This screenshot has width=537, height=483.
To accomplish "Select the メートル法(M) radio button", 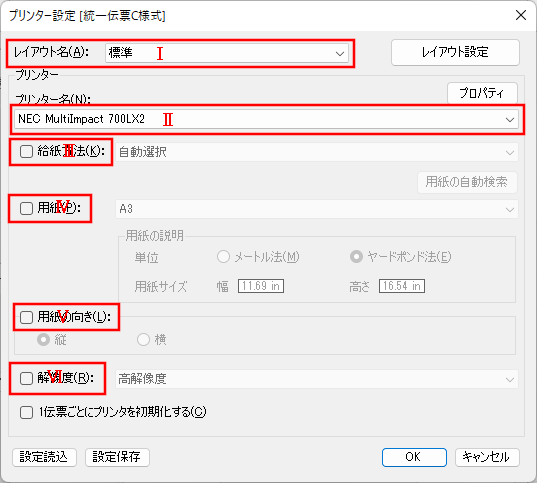I will pyautogui.click(x=223, y=257).
